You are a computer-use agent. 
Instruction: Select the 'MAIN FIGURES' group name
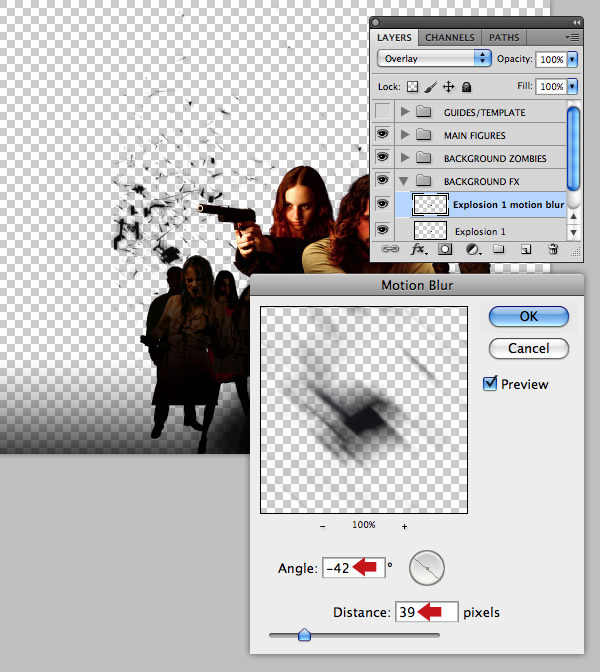tap(475, 135)
